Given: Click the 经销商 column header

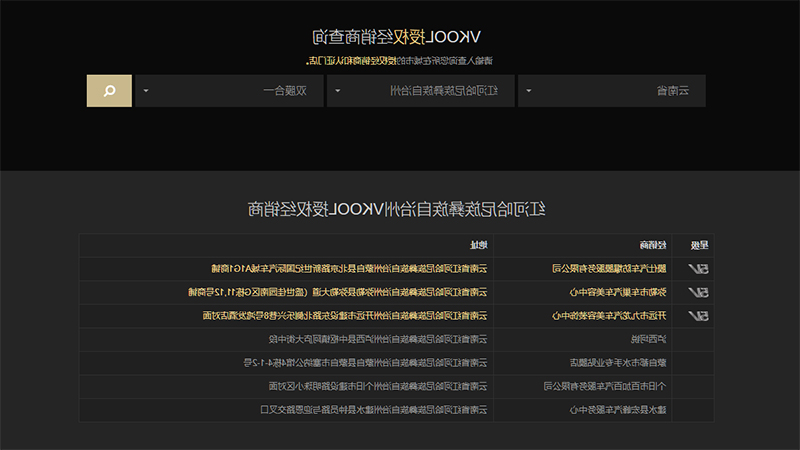Looking at the screenshot, I should click(653, 245).
